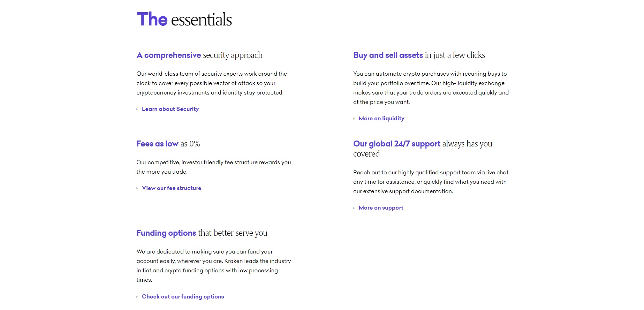Click 'The essentials' main heading

point(184,19)
